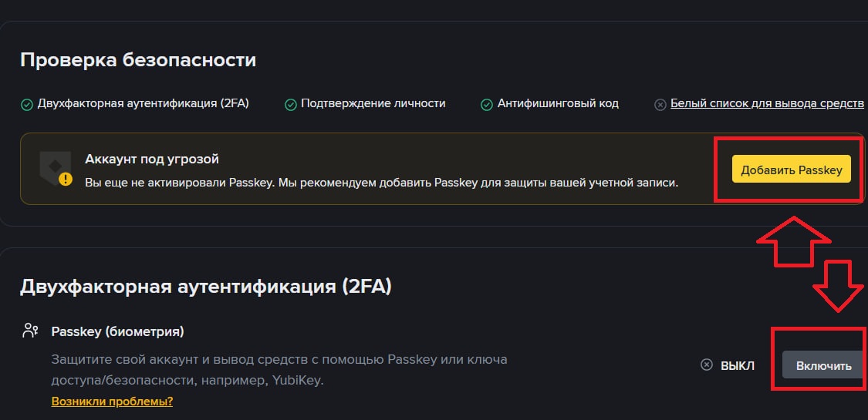
Task: Click the Аккаунт под угрозой banner title
Action: click(152, 160)
